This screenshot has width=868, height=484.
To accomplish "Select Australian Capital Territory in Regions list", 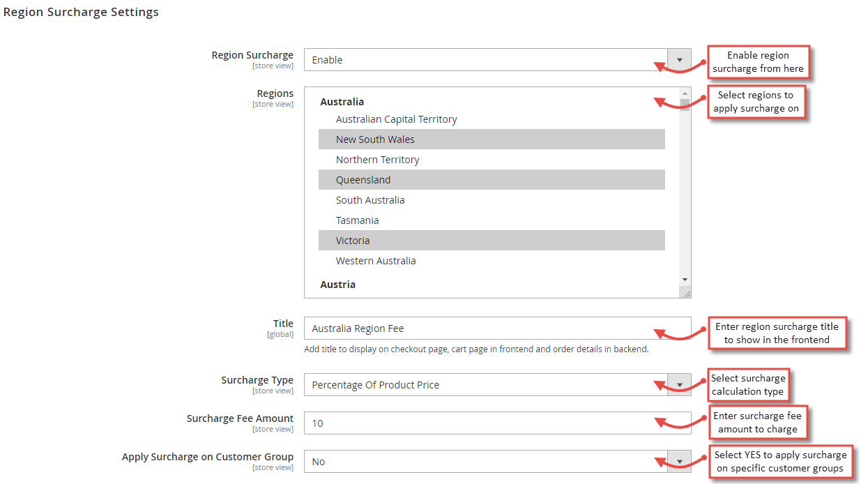I will pyautogui.click(x=492, y=119).
